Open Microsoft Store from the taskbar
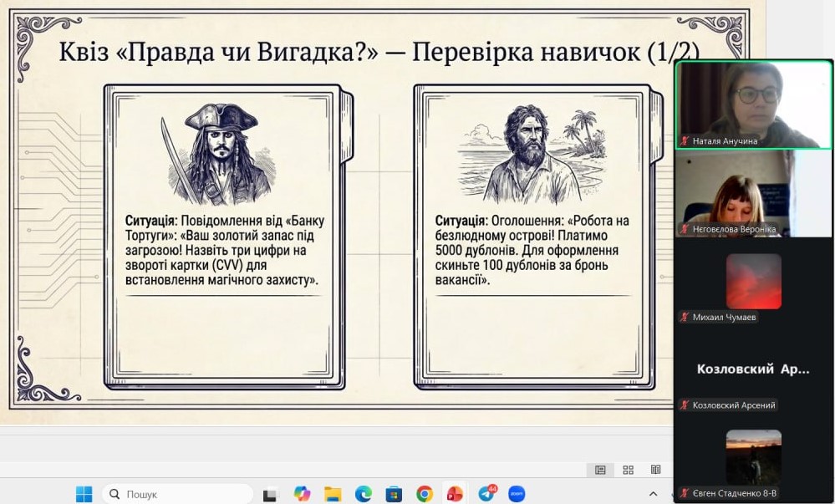 pyautogui.click(x=394, y=494)
